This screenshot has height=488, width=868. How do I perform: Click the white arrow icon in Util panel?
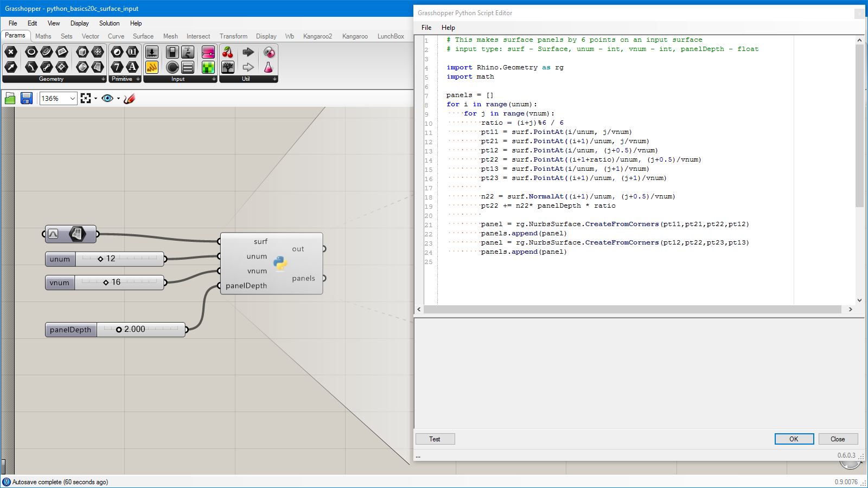248,67
